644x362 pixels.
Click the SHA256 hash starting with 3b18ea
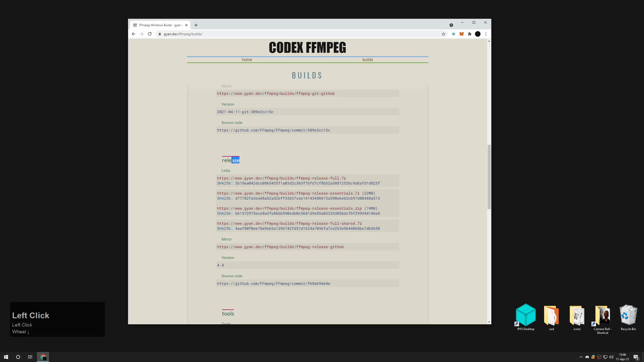point(307,183)
